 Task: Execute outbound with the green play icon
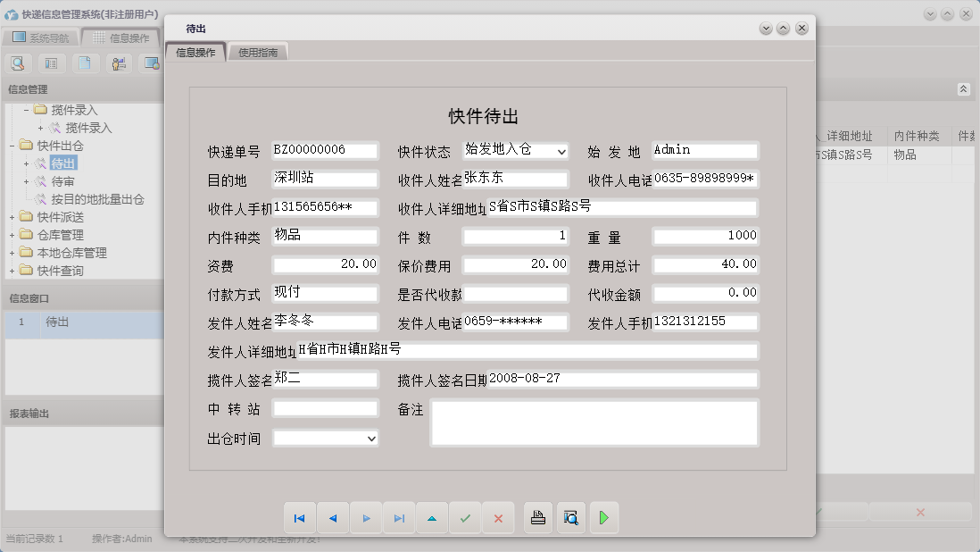(604, 517)
